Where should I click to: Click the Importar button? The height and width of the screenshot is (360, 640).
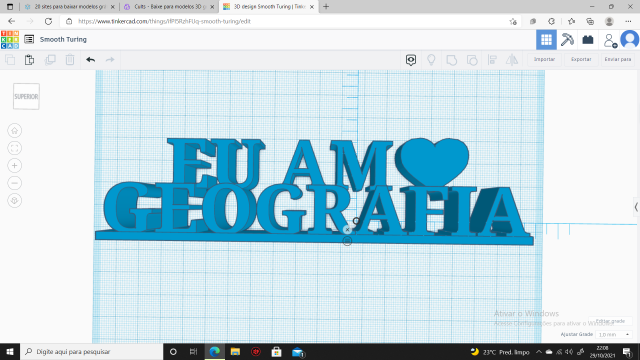coord(544,60)
